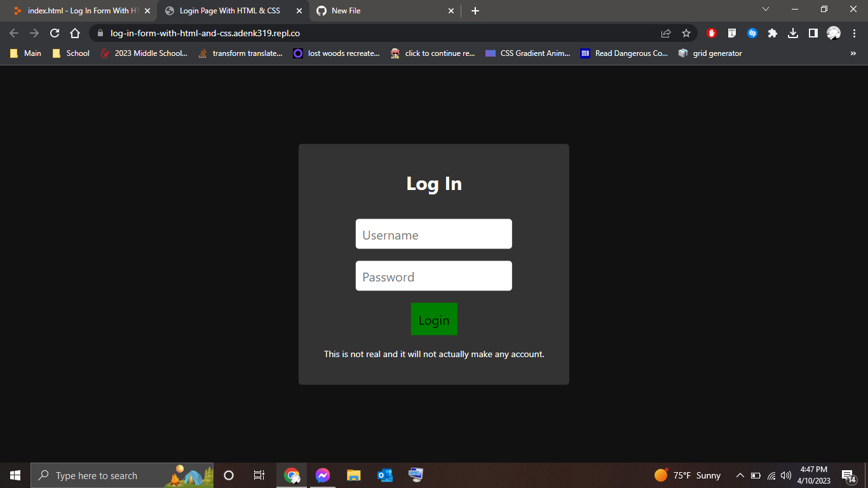The image size is (868, 488).
Task: Share the current page
Action: pyautogui.click(x=665, y=33)
